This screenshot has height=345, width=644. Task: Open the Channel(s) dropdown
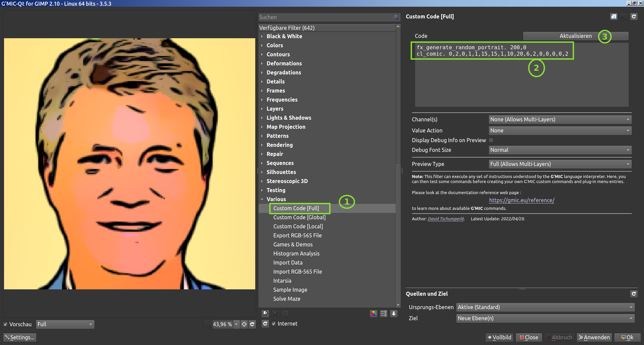560,119
